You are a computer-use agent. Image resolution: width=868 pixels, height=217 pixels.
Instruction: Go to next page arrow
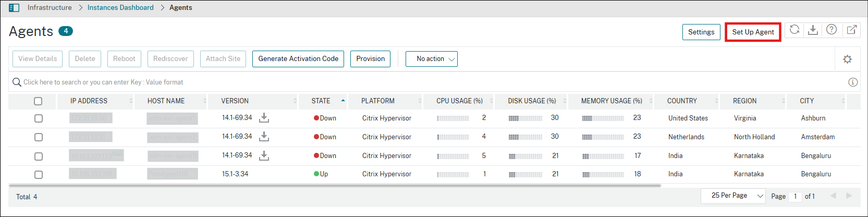point(849,196)
